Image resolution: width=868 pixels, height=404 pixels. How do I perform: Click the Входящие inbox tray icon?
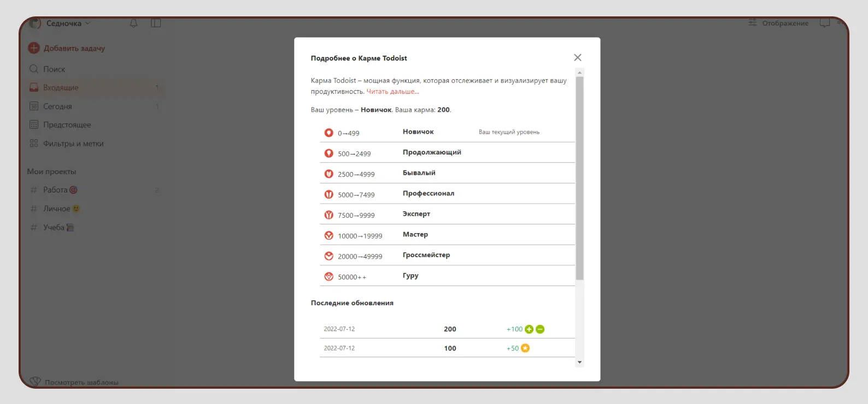point(34,87)
